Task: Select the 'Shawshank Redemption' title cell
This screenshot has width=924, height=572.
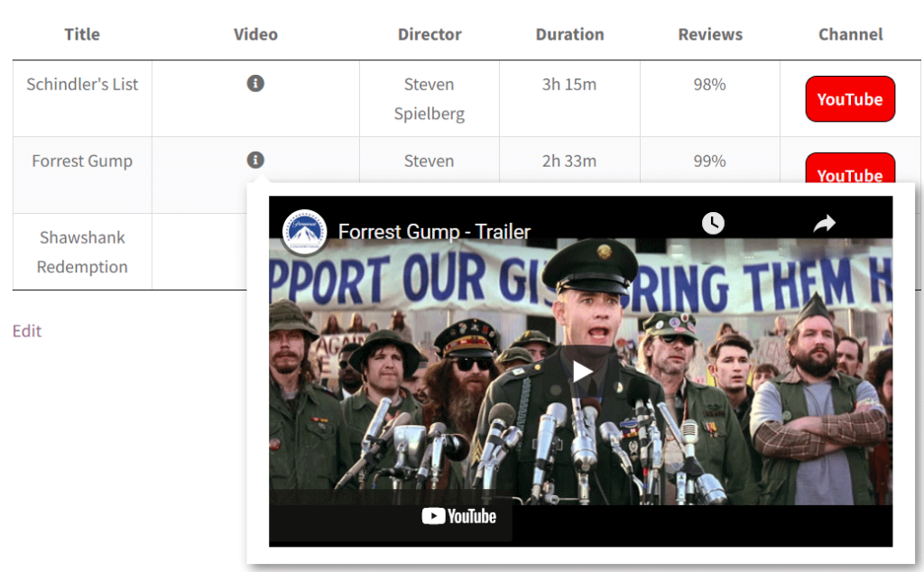Action: coord(82,252)
